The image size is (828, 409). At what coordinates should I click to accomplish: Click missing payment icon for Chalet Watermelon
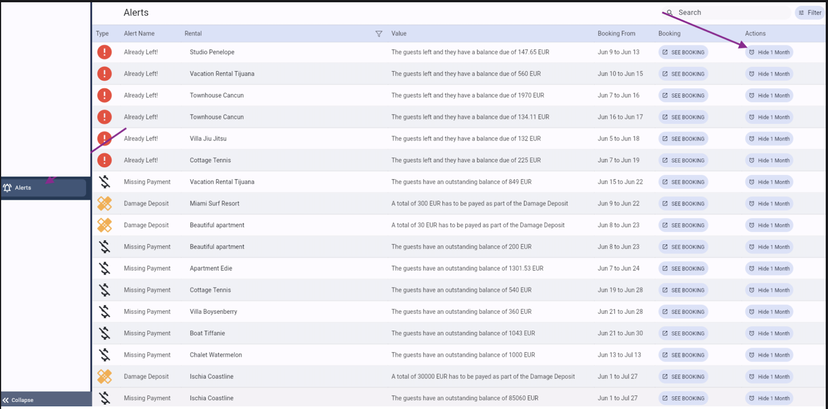tap(105, 355)
